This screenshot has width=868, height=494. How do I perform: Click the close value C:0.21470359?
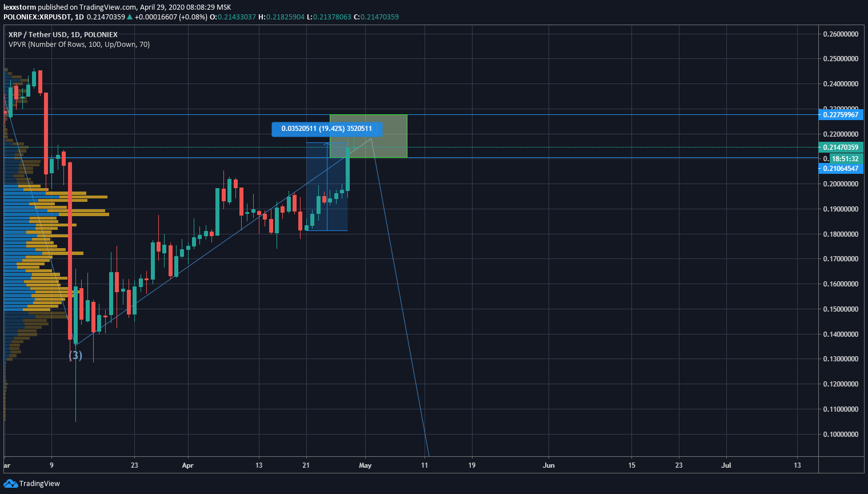[x=376, y=17]
